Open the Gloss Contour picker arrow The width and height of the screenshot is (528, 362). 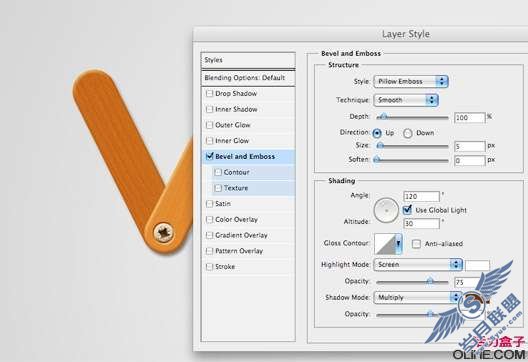click(x=399, y=243)
